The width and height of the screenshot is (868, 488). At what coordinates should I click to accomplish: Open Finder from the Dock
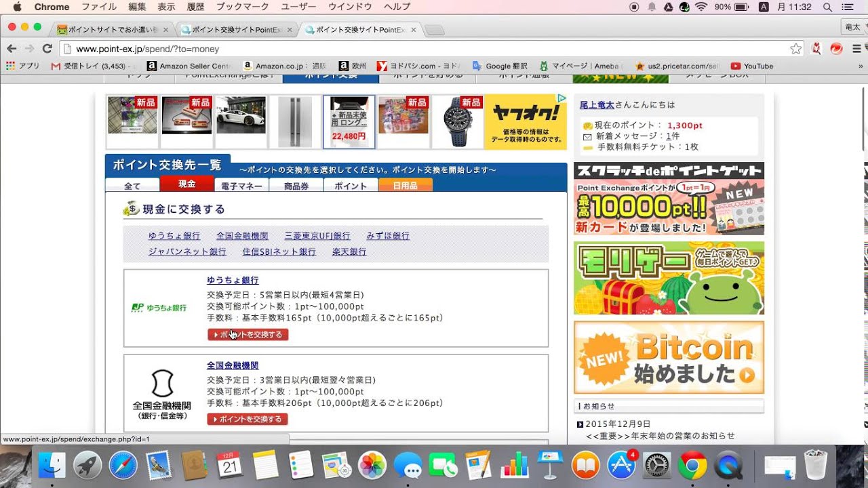[x=52, y=465]
